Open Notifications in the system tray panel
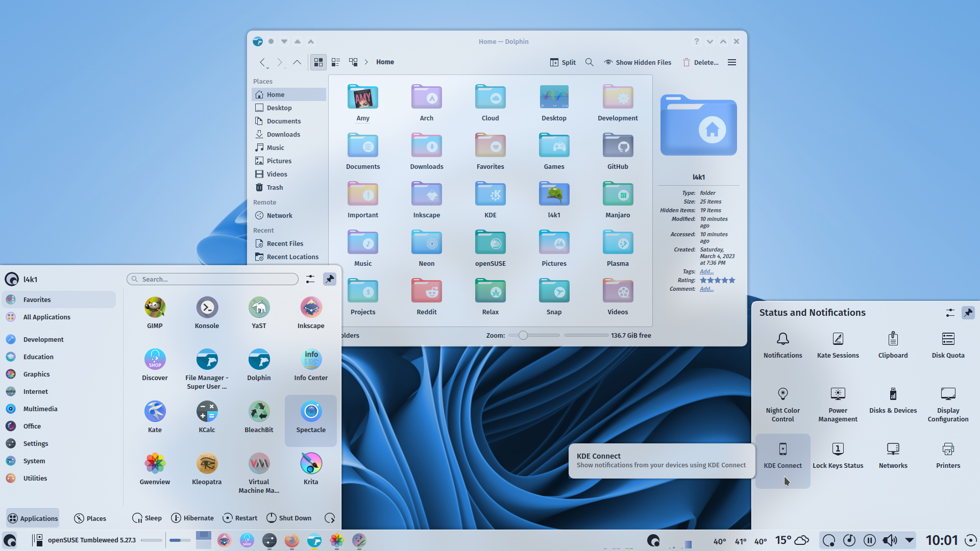The height and width of the screenshot is (551, 980). 782,345
